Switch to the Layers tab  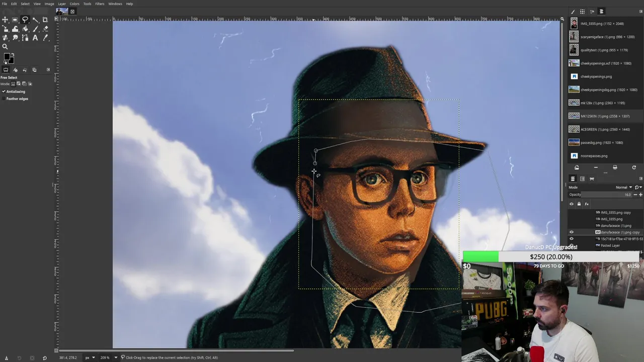pyautogui.click(x=573, y=178)
